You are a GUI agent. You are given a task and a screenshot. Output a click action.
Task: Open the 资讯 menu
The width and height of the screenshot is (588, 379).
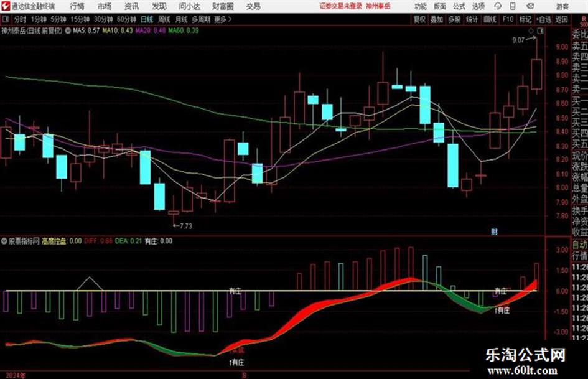pyautogui.click(x=132, y=6)
